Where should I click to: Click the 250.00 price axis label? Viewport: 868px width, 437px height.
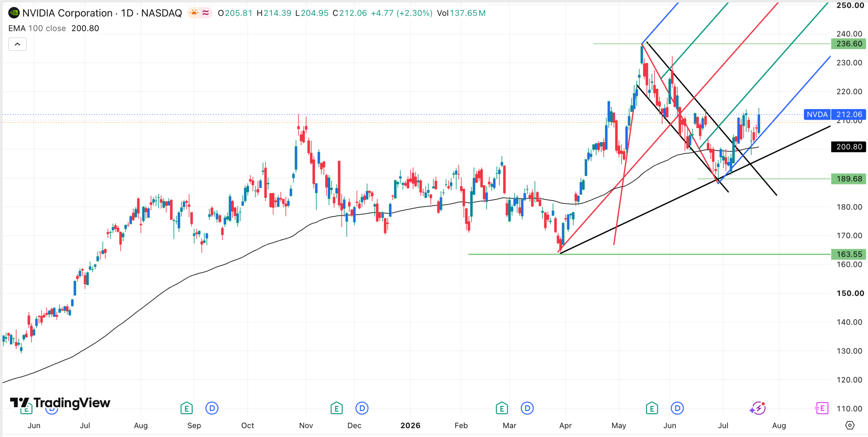click(x=850, y=5)
